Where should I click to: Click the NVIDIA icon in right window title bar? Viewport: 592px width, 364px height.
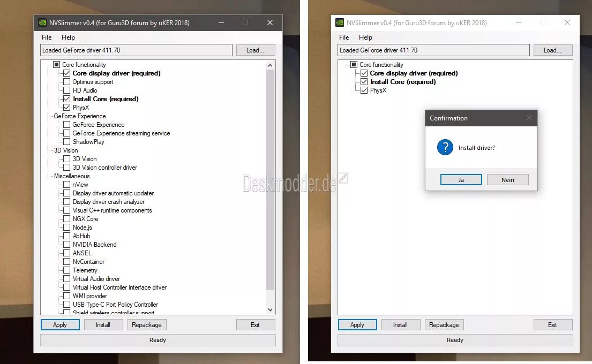pos(340,22)
